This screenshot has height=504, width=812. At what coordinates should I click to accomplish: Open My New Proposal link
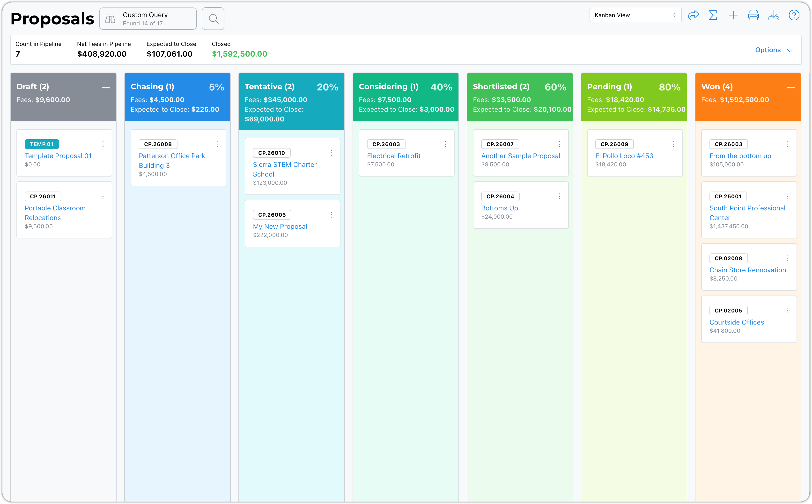[280, 226]
